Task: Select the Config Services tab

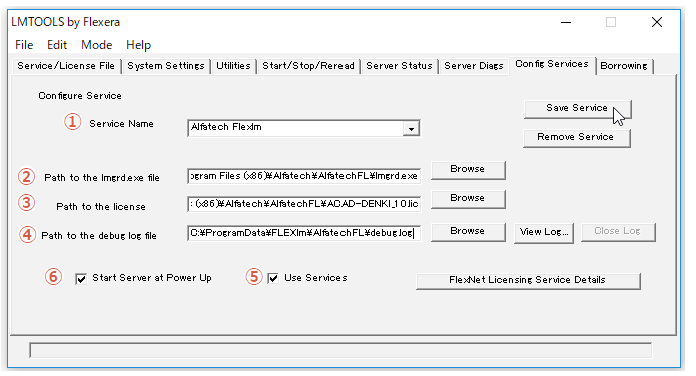Action: tap(552, 64)
